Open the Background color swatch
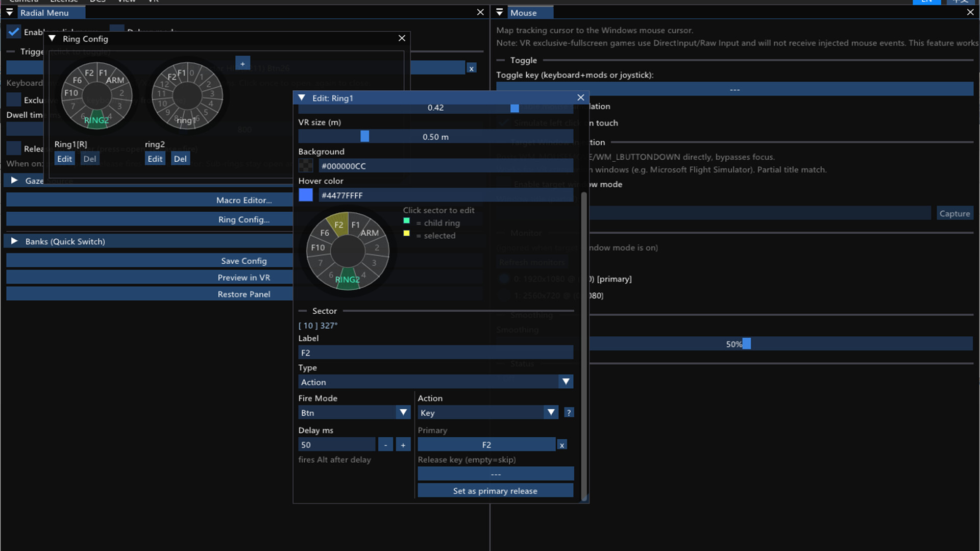This screenshot has height=551, width=980. click(x=305, y=166)
